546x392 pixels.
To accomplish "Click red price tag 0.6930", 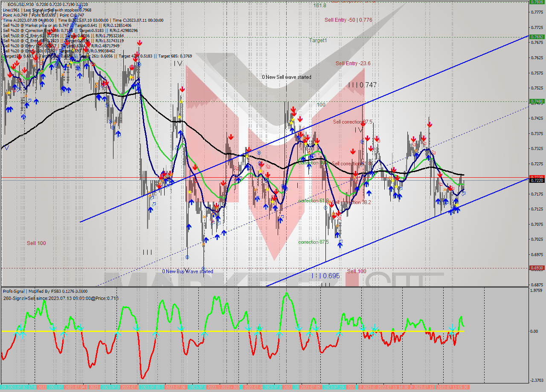I will 537,268.
